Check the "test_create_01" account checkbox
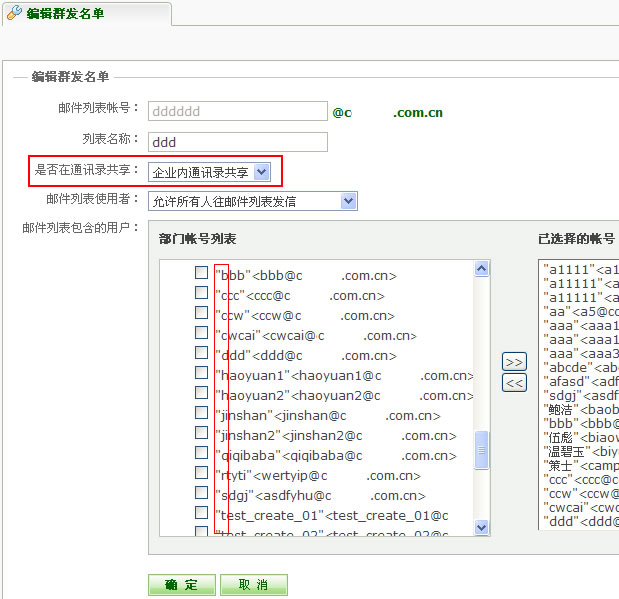 click(x=202, y=514)
